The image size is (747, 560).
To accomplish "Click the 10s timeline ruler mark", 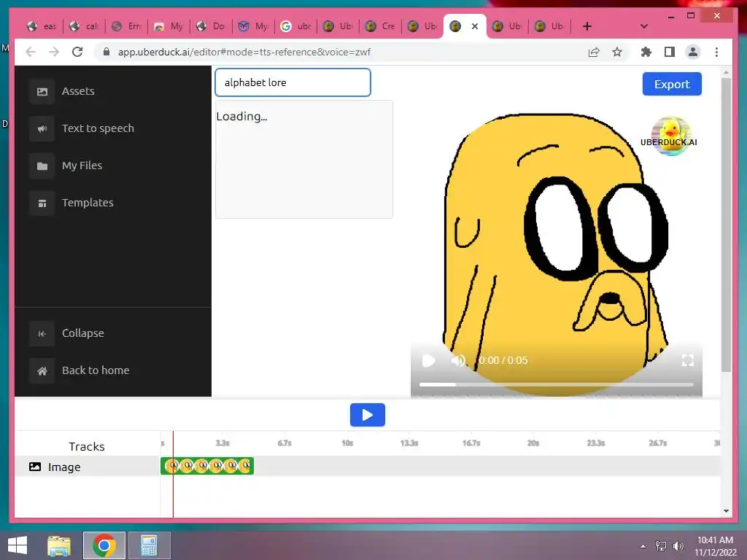I will tap(347, 443).
